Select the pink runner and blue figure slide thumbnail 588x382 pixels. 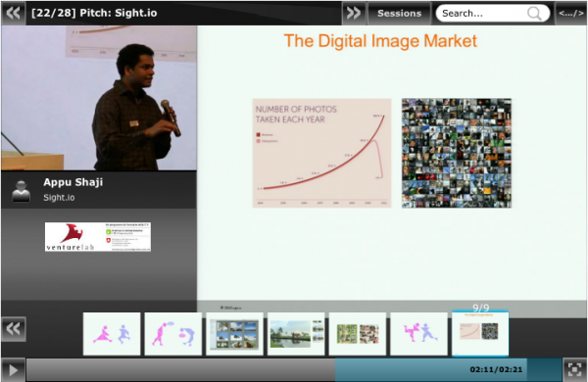112,334
